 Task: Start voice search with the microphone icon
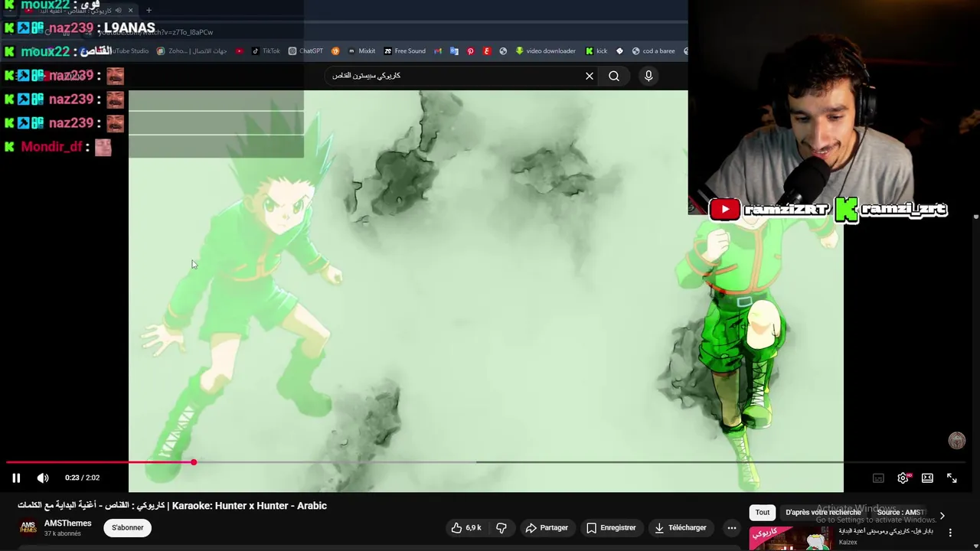click(648, 76)
